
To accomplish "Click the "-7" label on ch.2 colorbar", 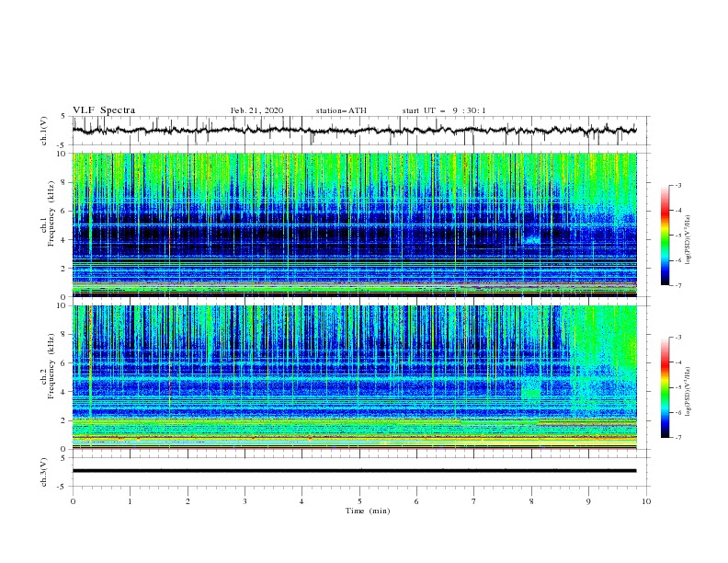I will 678,438.
